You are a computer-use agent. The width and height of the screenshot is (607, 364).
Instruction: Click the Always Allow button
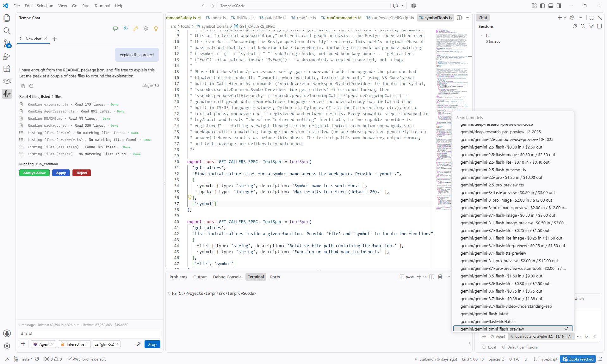click(34, 173)
